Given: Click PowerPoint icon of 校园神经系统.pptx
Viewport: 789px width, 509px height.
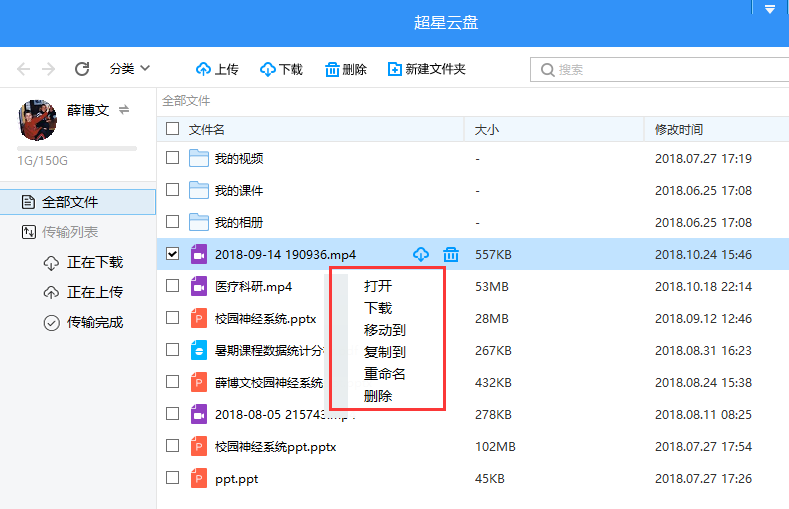Looking at the screenshot, I should click(x=199, y=318).
